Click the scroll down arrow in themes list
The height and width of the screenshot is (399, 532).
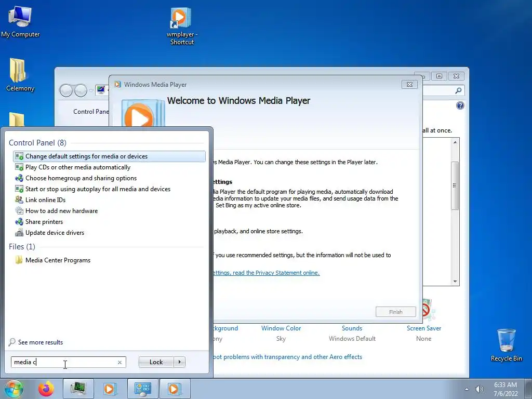pos(455,281)
